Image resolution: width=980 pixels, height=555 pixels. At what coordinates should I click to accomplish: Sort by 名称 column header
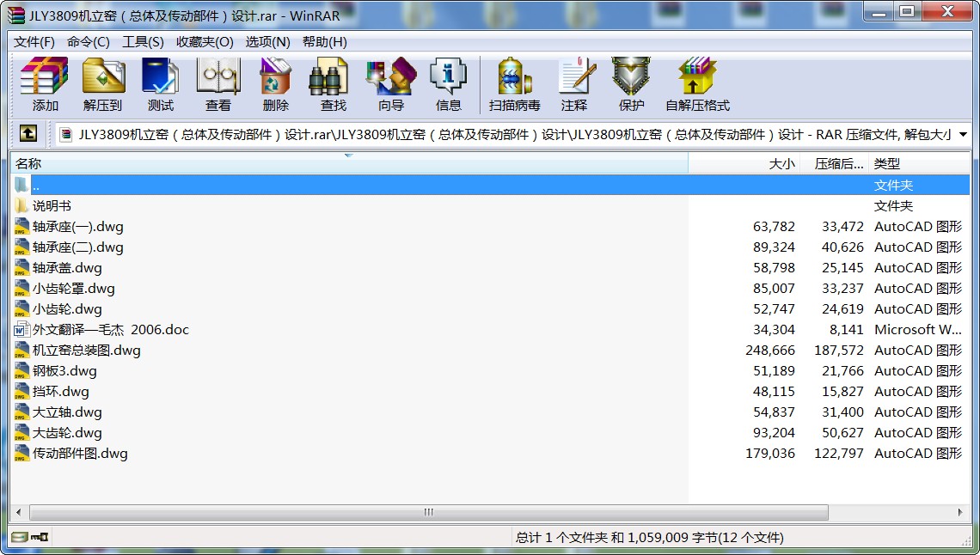[x=28, y=163]
